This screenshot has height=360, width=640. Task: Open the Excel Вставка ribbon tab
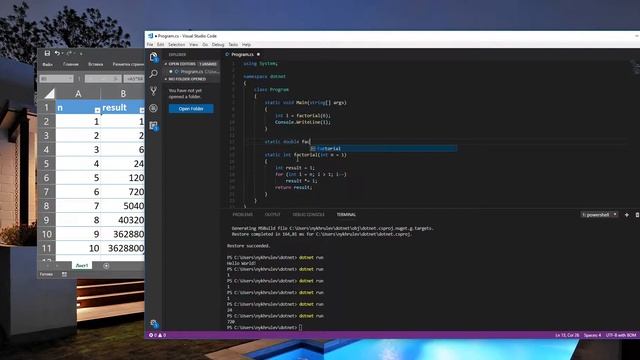(96, 64)
